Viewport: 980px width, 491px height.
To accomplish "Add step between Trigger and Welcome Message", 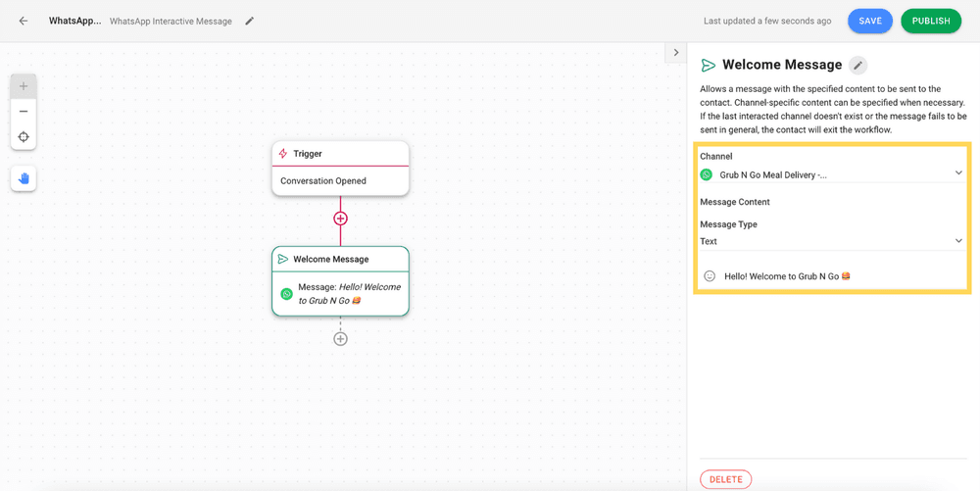I will (340, 219).
